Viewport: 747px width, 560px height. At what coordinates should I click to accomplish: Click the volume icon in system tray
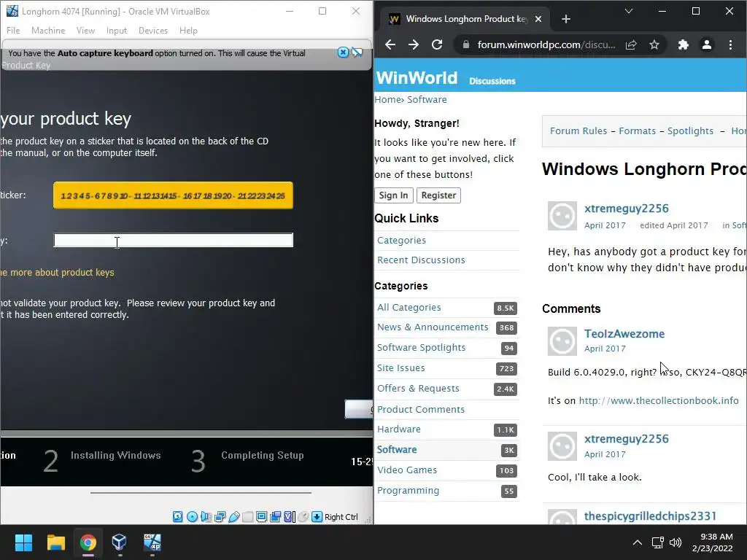click(x=676, y=542)
